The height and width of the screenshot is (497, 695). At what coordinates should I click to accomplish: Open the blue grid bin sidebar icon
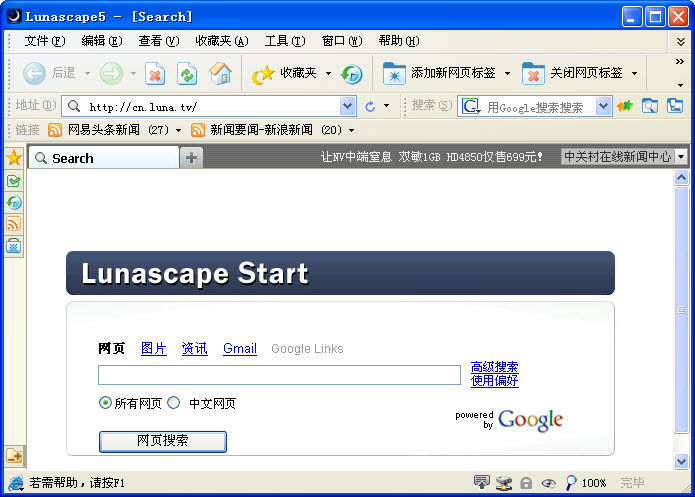click(14, 246)
